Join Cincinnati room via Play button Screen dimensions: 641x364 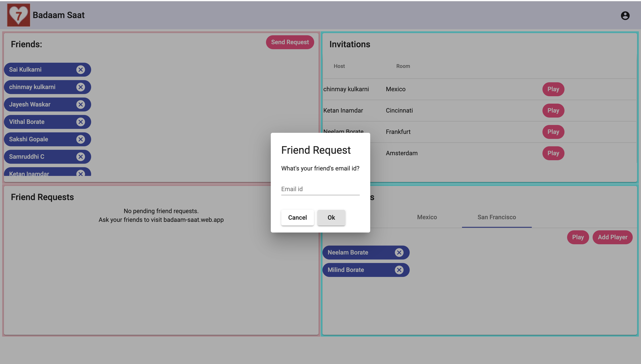[x=553, y=111]
